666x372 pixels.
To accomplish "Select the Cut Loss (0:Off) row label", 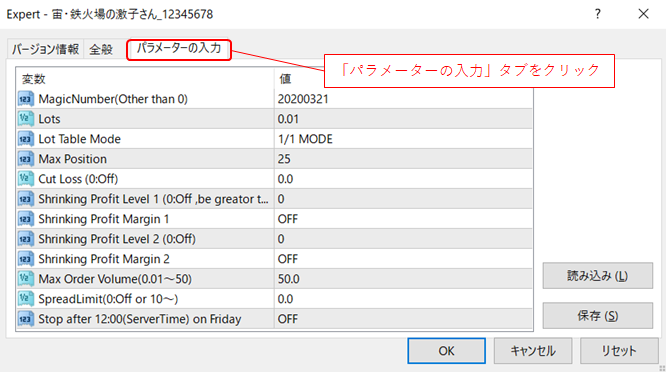I will (x=78, y=179).
